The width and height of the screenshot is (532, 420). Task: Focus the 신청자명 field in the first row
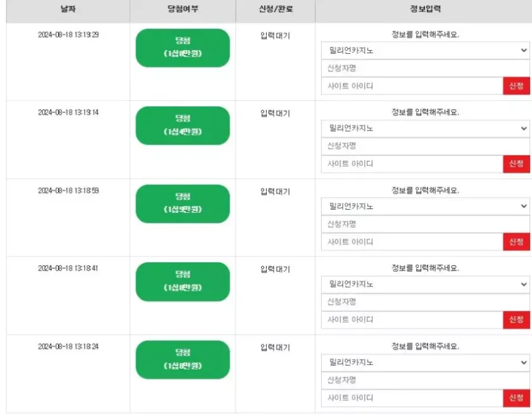[x=425, y=68]
